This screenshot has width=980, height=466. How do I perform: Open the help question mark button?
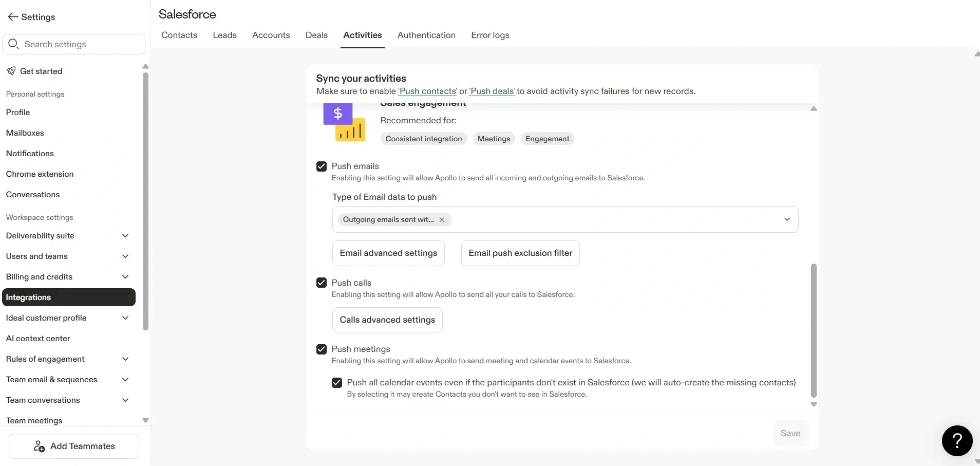[x=957, y=440]
